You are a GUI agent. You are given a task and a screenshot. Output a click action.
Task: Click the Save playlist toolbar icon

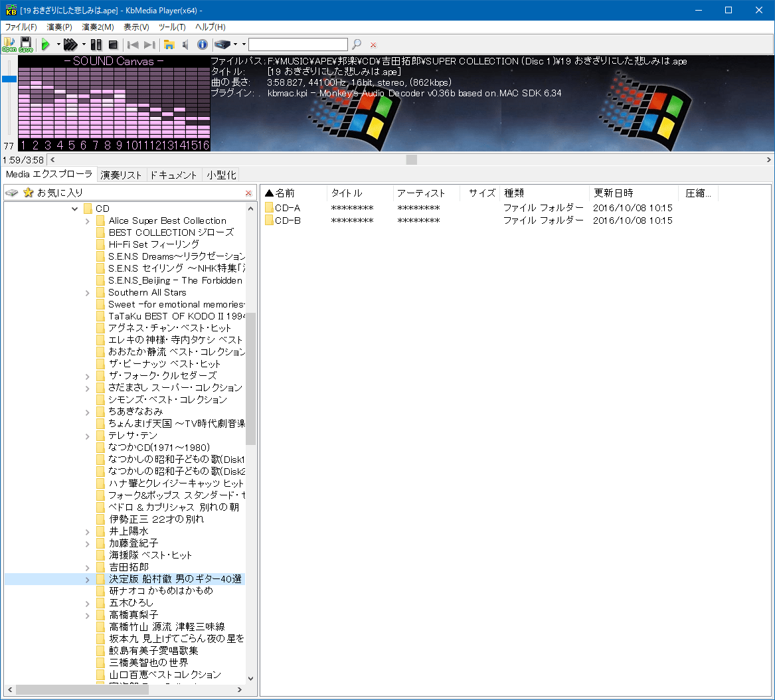tap(26, 44)
